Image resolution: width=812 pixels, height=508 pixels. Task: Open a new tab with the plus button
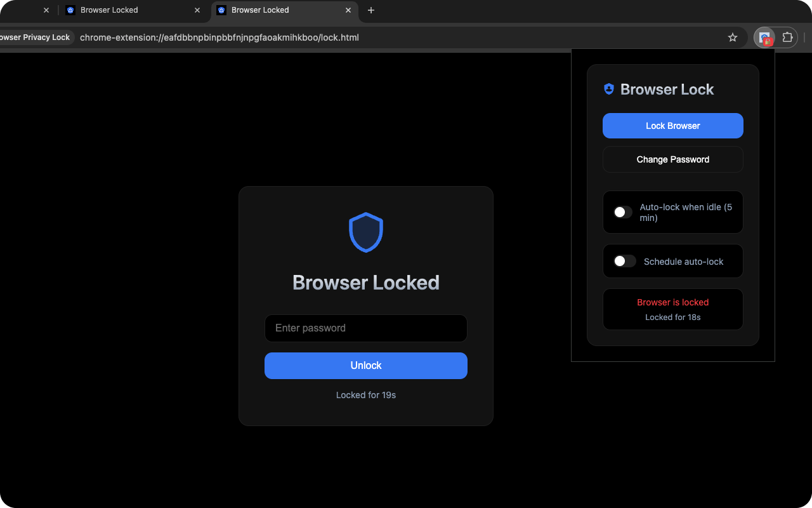(371, 10)
